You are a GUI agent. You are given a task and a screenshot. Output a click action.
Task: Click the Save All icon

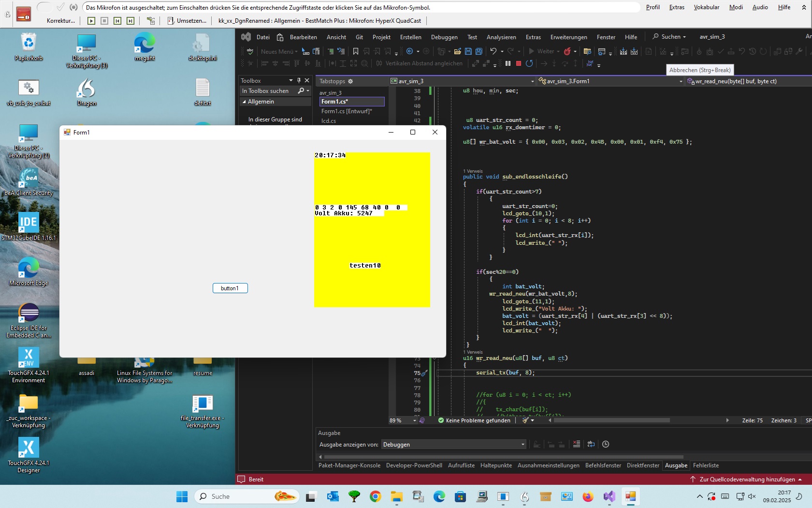[x=478, y=51]
